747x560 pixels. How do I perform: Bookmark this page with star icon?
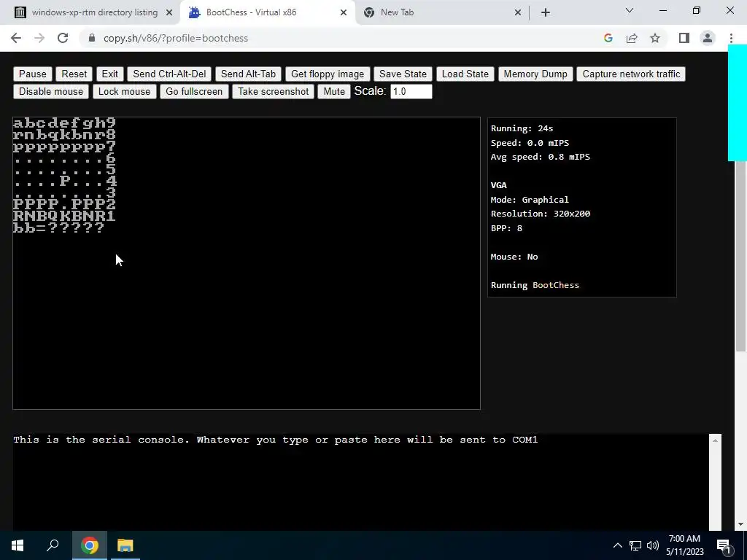[x=655, y=38]
